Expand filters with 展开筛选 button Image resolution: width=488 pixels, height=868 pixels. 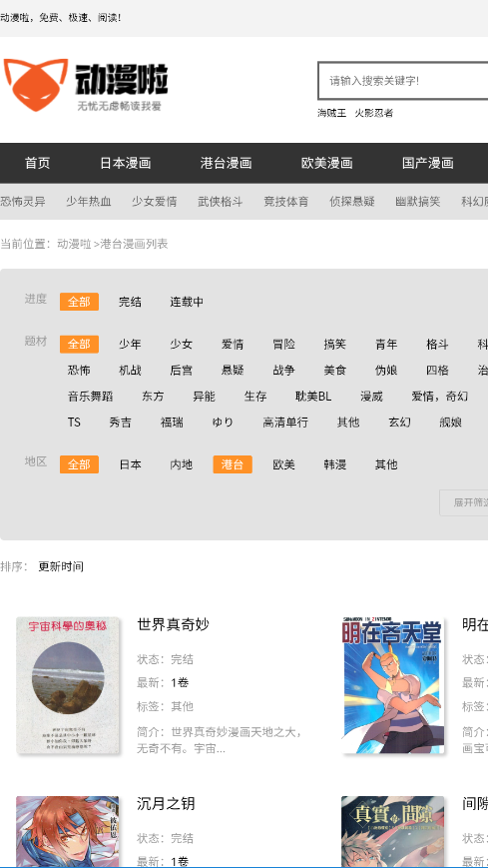point(464,502)
